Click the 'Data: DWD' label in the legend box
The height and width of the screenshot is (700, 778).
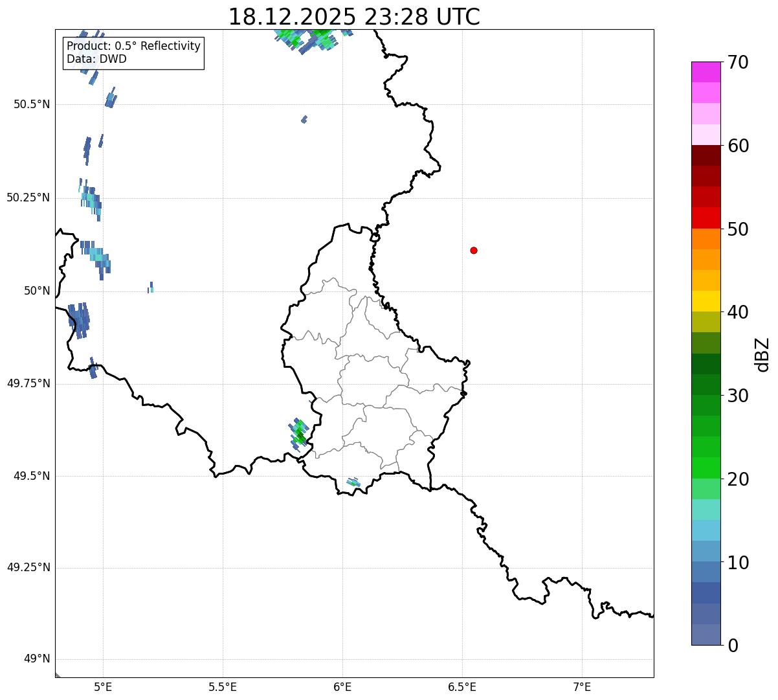coord(96,60)
